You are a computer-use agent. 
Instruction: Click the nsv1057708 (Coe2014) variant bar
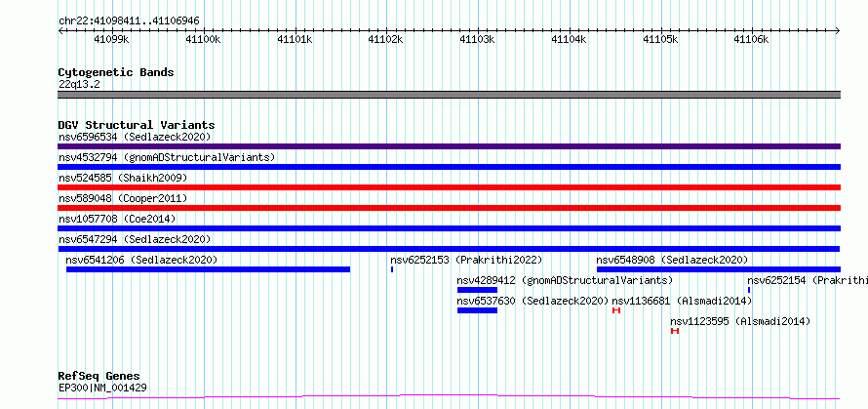click(x=449, y=228)
